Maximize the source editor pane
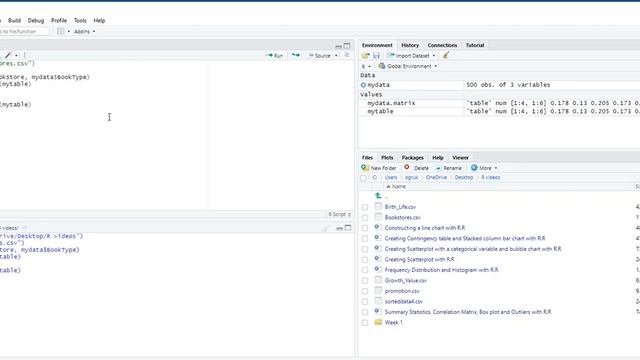The height and width of the screenshot is (360, 640). tap(347, 46)
